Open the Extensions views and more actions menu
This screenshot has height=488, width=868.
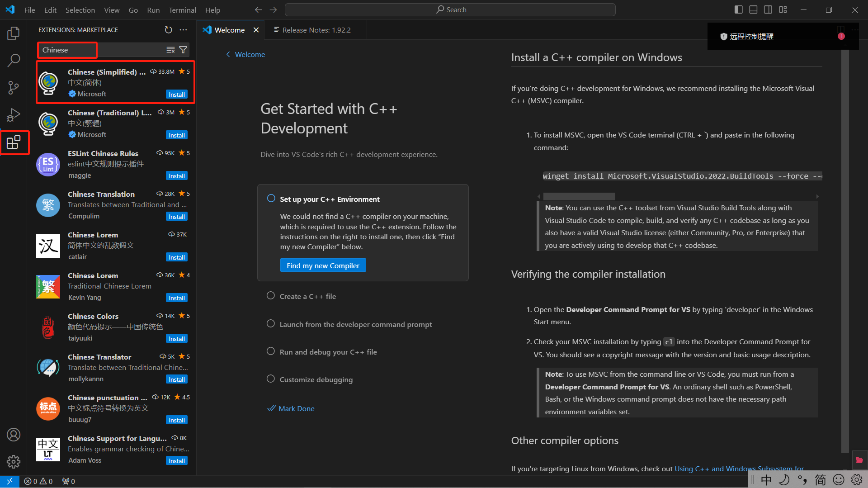click(183, 30)
